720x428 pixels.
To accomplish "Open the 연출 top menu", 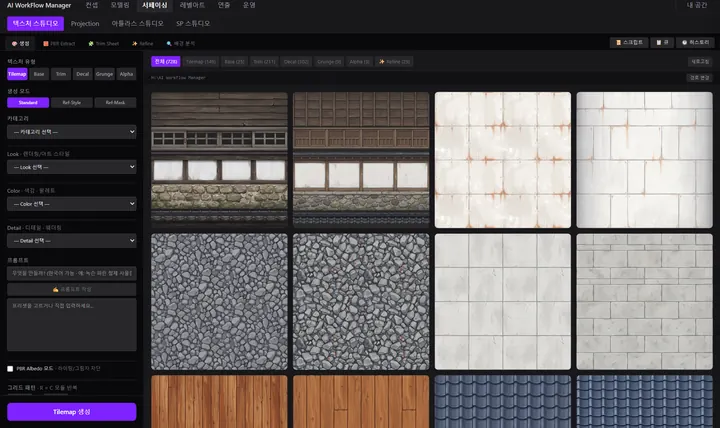I will [x=224, y=5].
